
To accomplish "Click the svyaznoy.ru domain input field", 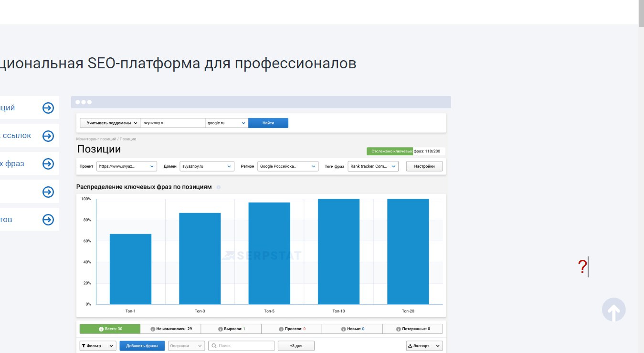I will tap(173, 123).
